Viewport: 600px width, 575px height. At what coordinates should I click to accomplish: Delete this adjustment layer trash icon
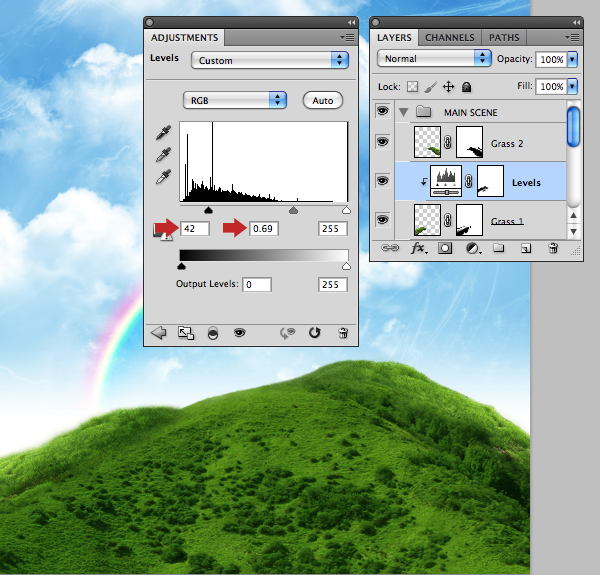[343, 333]
